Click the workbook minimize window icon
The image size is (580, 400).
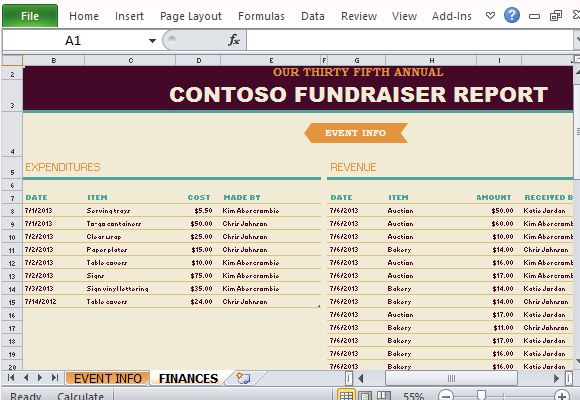[x=534, y=16]
